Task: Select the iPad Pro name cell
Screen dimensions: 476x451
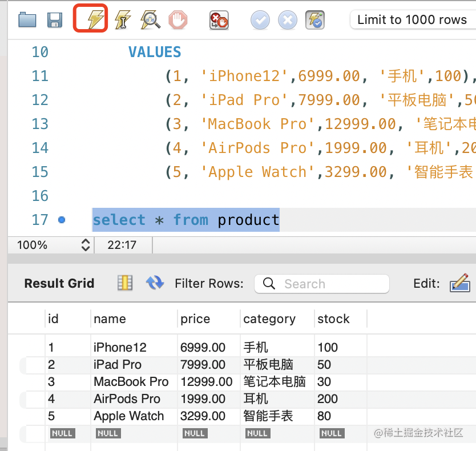Action: click(x=134, y=364)
